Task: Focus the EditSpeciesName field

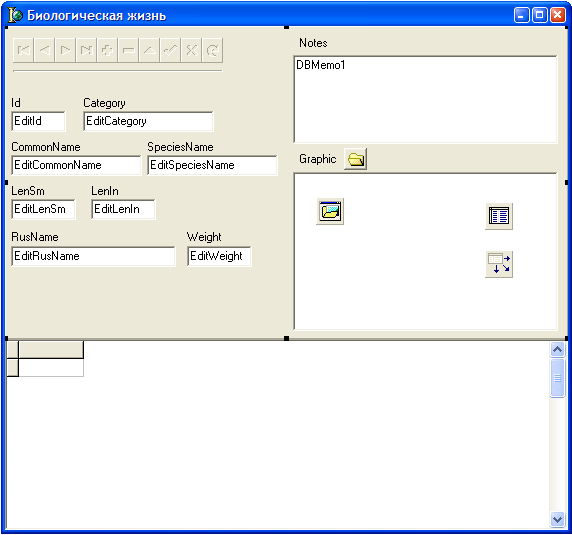Action: pyautogui.click(x=212, y=166)
